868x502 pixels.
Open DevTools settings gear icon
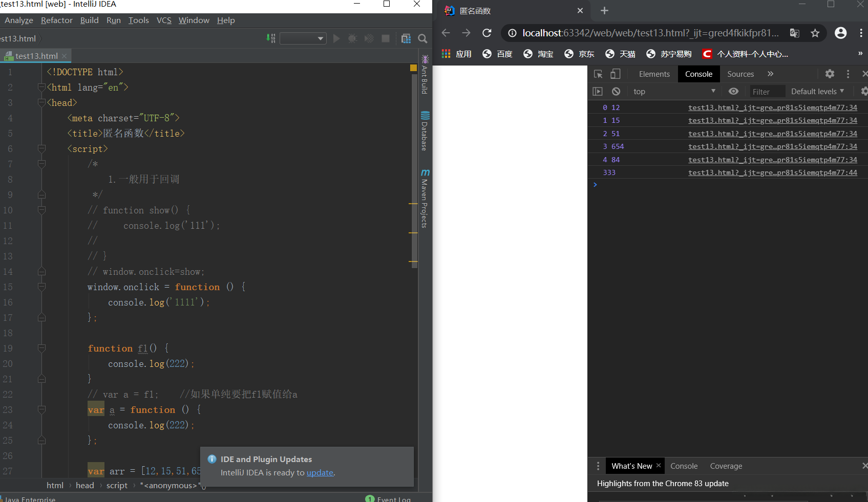coord(830,74)
